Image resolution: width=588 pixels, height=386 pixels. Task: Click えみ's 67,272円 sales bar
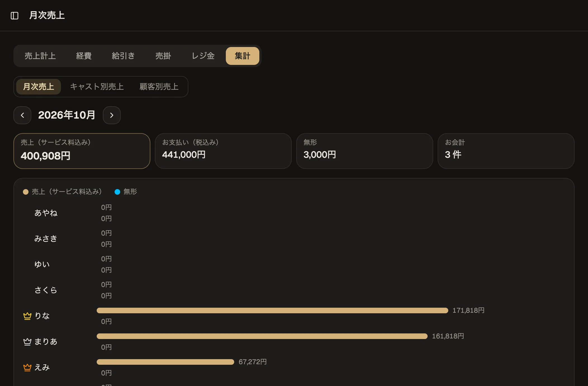pos(165,362)
